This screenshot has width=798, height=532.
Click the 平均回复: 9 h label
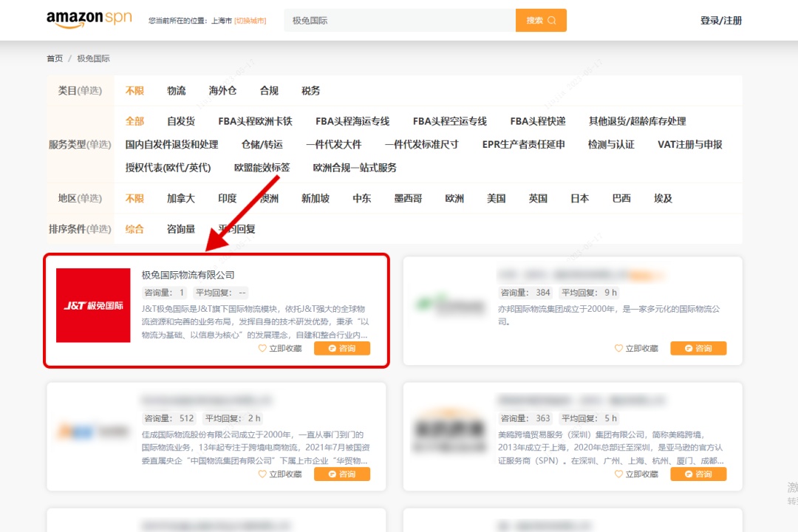pos(589,293)
